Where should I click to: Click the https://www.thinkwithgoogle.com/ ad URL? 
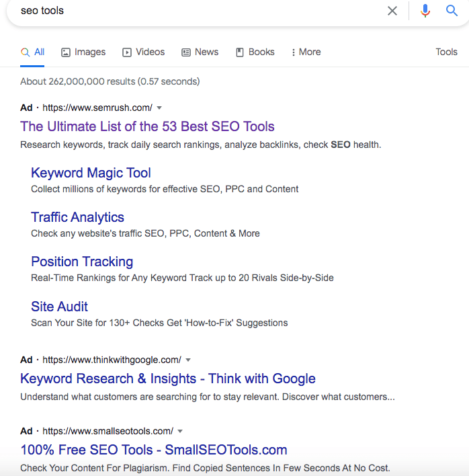click(x=112, y=360)
